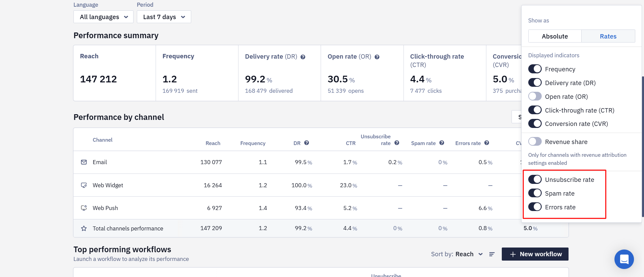Screen dimensions: 644x277
Task: Click the Delivery rate help icon in summary
Action: pos(303,57)
